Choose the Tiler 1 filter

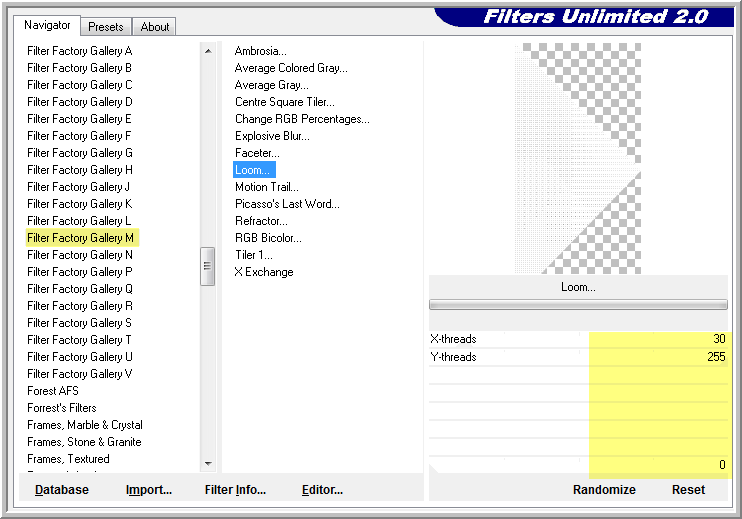click(x=254, y=255)
